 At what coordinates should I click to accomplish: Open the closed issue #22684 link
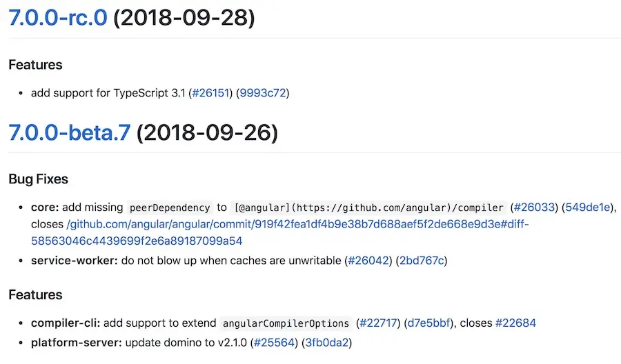pos(515,323)
